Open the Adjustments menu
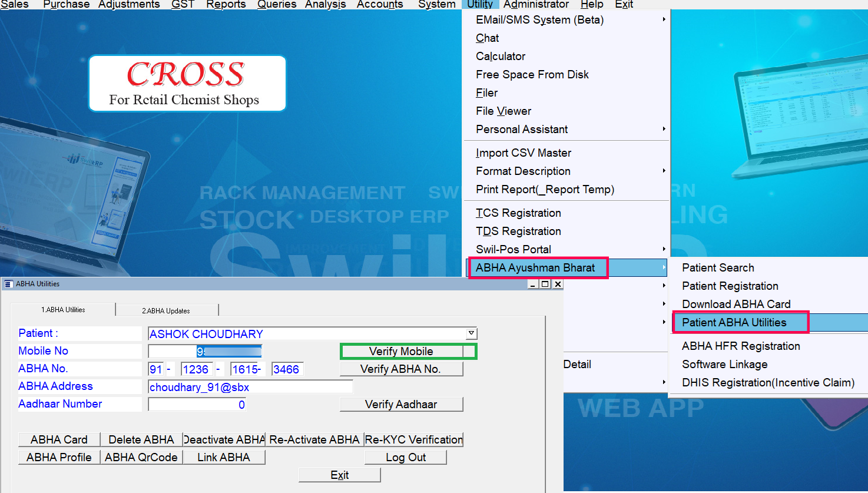868x493 pixels. [x=129, y=4]
